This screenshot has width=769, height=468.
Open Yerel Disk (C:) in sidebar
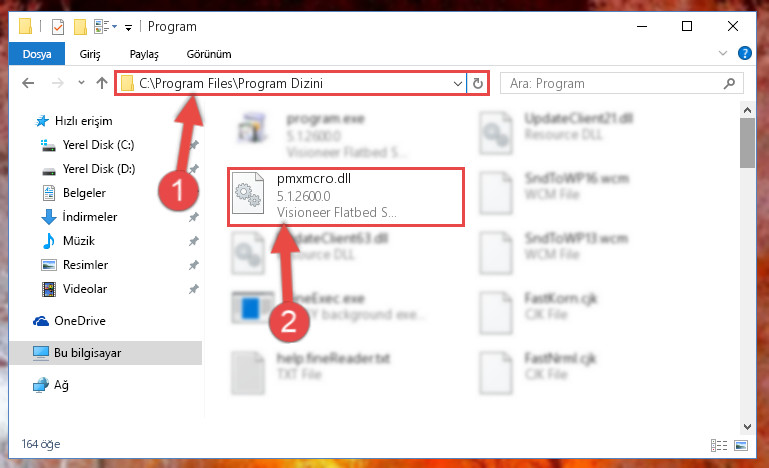(x=98, y=145)
